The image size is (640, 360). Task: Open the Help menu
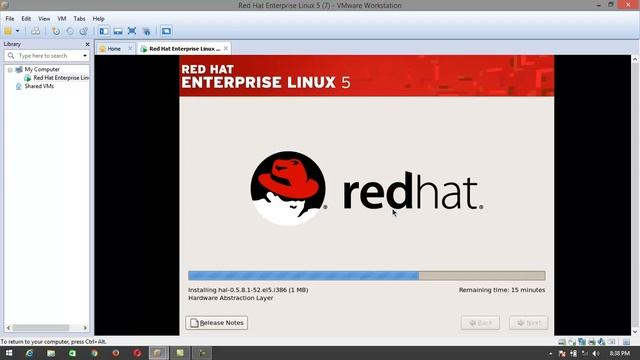(x=98, y=19)
